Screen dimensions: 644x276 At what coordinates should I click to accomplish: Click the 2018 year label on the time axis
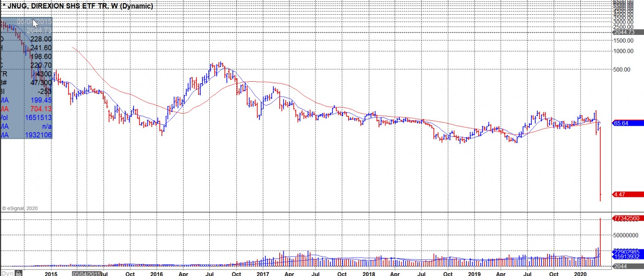click(368, 274)
